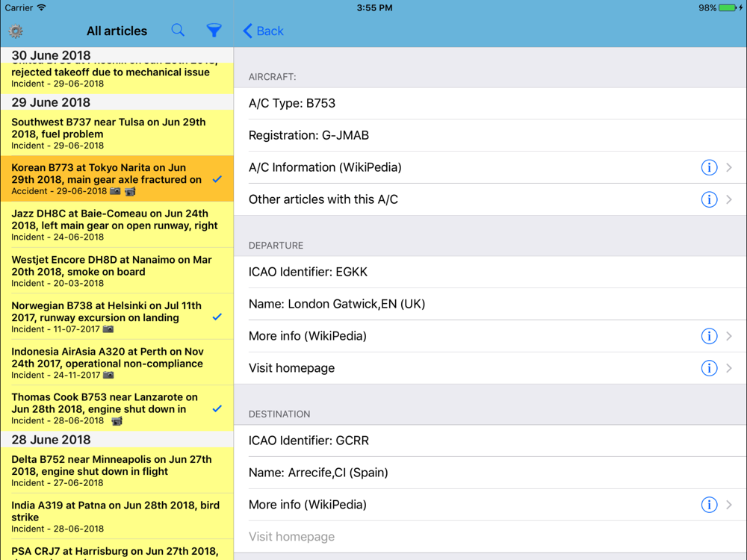The height and width of the screenshot is (560, 747).
Task: Tap the video camera icon on Thomas Cook article
Action: click(x=117, y=421)
